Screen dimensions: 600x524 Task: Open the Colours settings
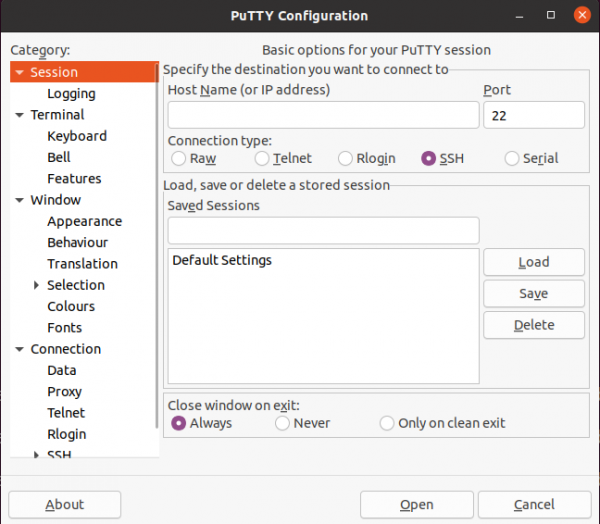pos(71,307)
